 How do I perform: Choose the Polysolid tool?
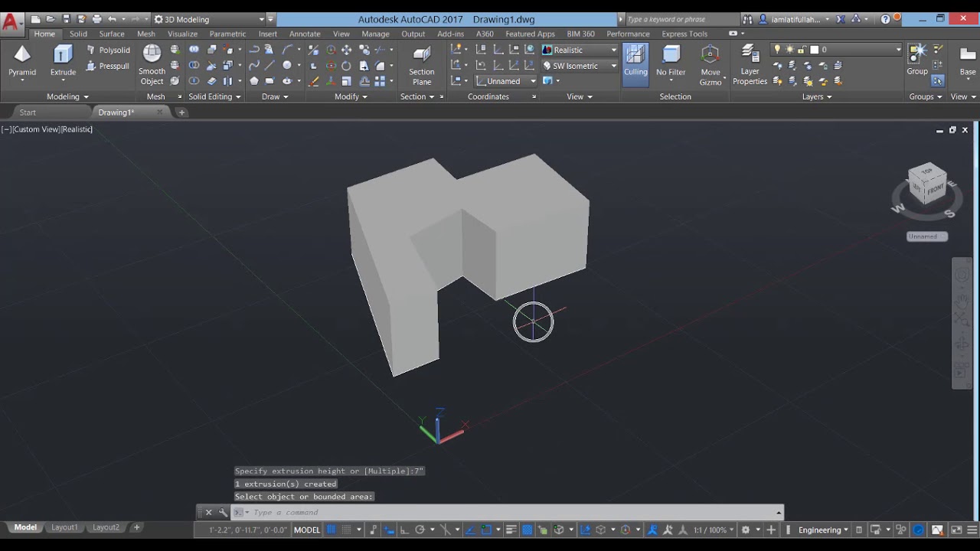107,50
